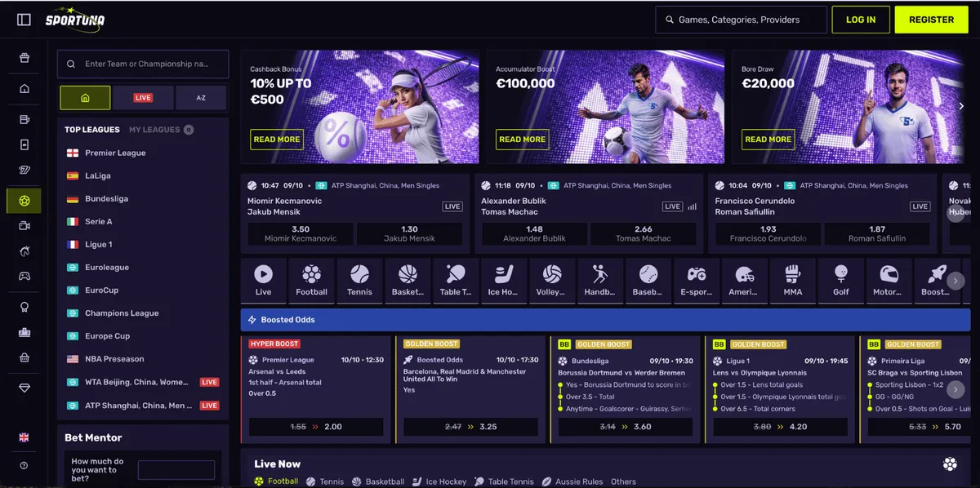Image resolution: width=980 pixels, height=488 pixels.
Task: Bet on Miomir Kecmanovic at 3.50
Action: coord(301,234)
